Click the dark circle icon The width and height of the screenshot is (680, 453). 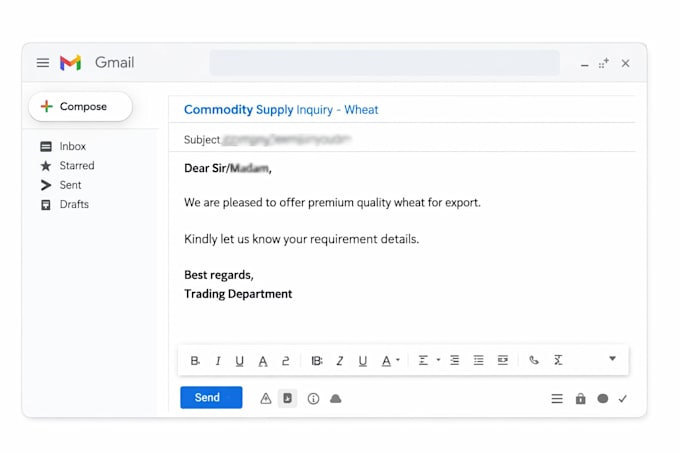point(603,398)
